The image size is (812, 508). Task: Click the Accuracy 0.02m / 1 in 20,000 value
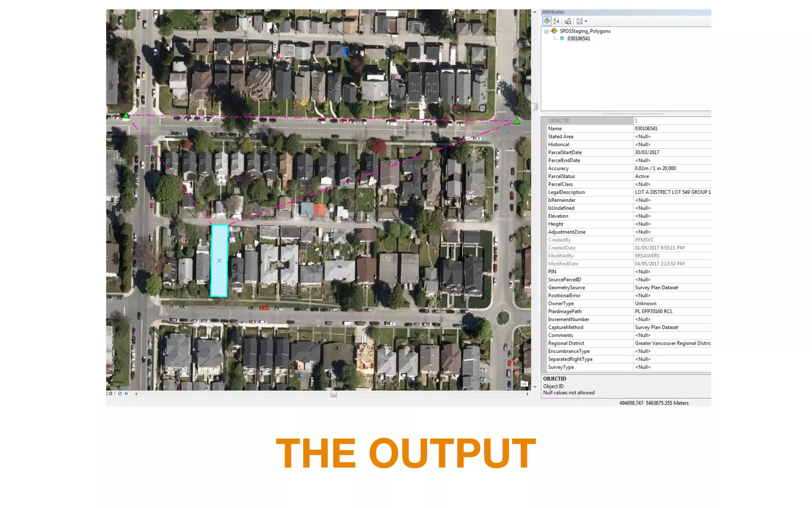click(672, 168)
